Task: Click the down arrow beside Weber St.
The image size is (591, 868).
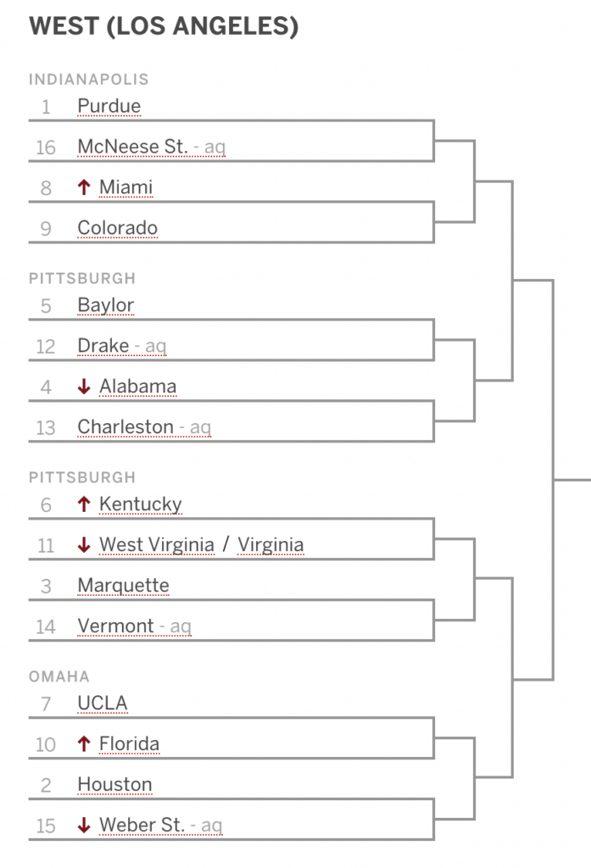Action: click(84, 825)
